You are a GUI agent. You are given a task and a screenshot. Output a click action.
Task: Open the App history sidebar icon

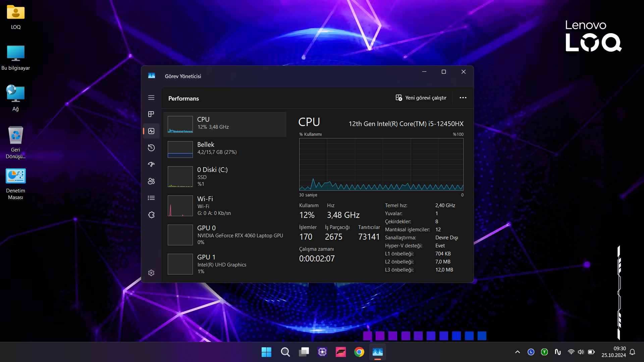point(151,148)
